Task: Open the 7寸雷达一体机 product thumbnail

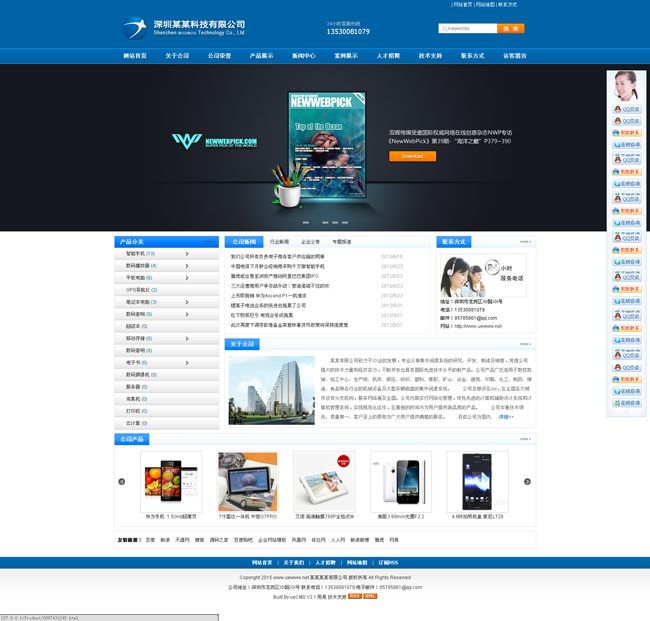Action: point(248,482)
